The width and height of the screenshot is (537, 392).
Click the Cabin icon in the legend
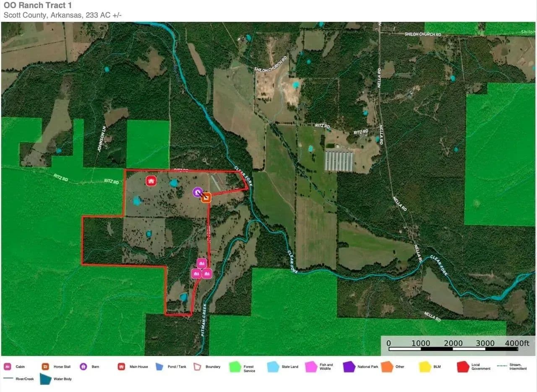7,366
